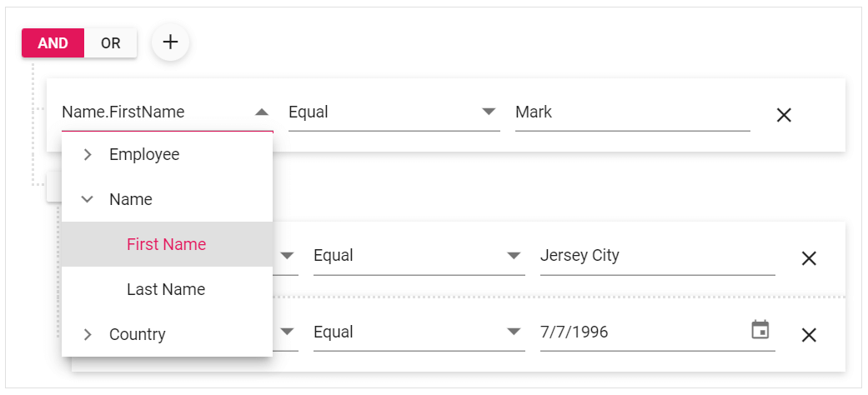Delete the 7/7/1996 date rule
The image size is (868, 395).
pos(808,335)
